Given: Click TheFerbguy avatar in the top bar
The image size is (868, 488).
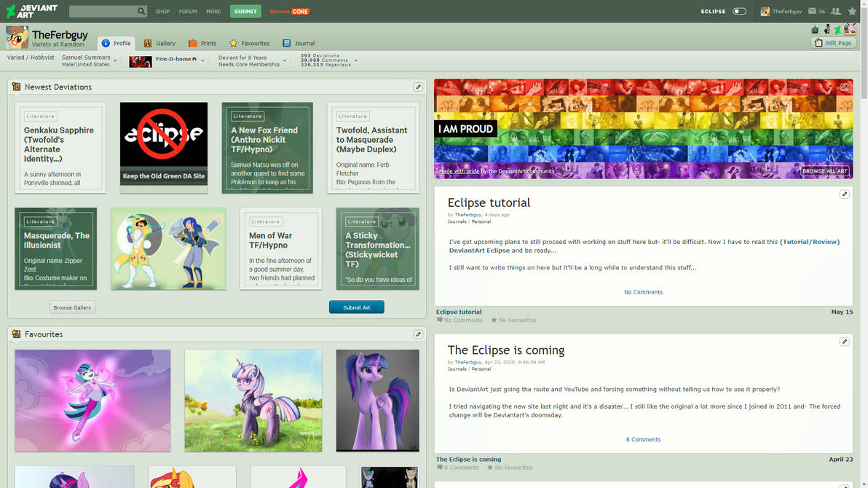Looking at the screenshot, I should 765,11.
